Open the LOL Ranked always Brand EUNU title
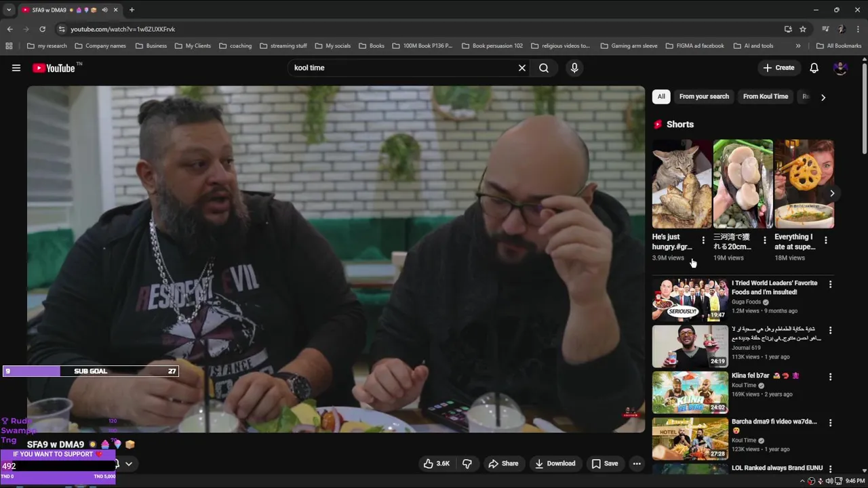Screen dimensions: 868x488 [777, 468]
